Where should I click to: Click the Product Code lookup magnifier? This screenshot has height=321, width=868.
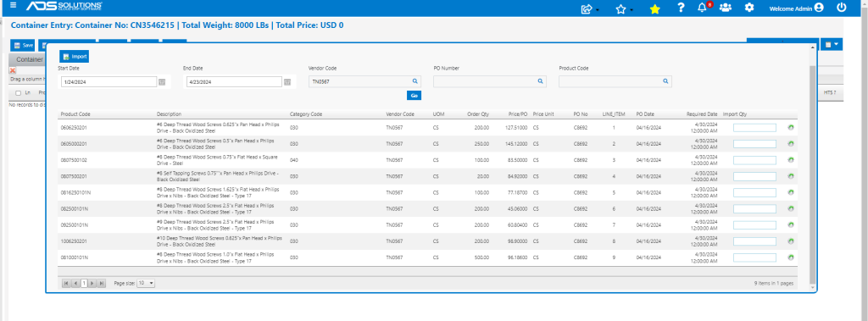665,81
